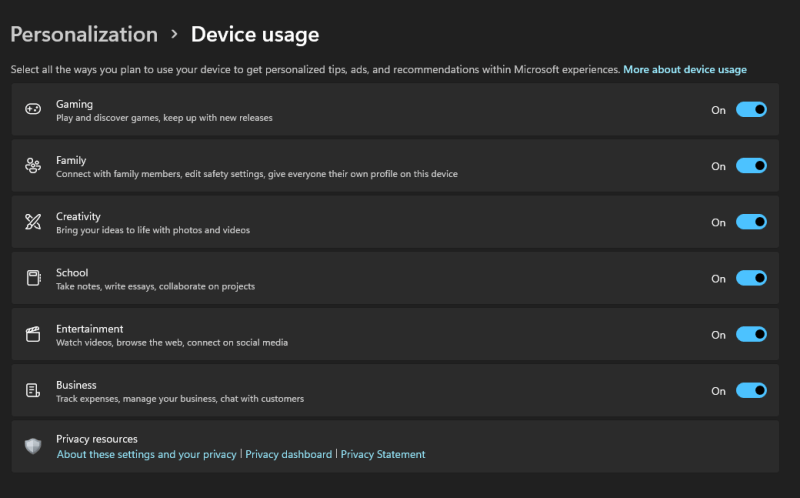
Task: Click the Family people icon
Action: [x=33, y=166]
